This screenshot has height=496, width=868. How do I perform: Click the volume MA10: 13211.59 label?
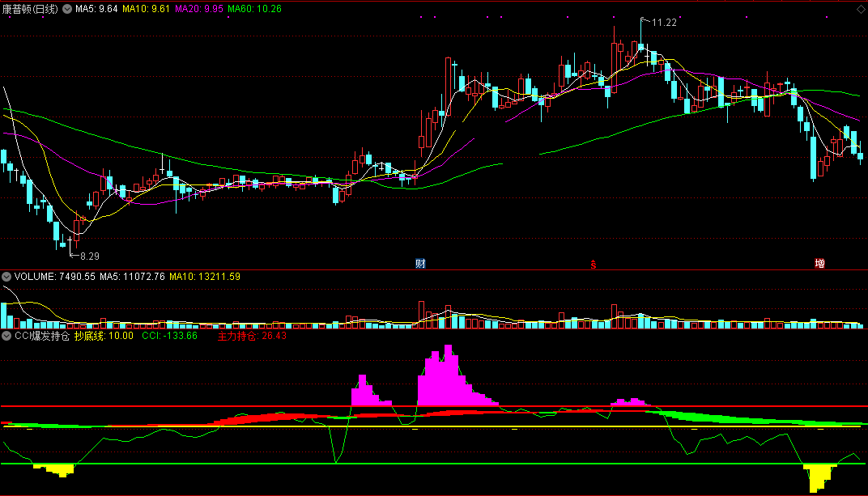(x=205, y=277)
